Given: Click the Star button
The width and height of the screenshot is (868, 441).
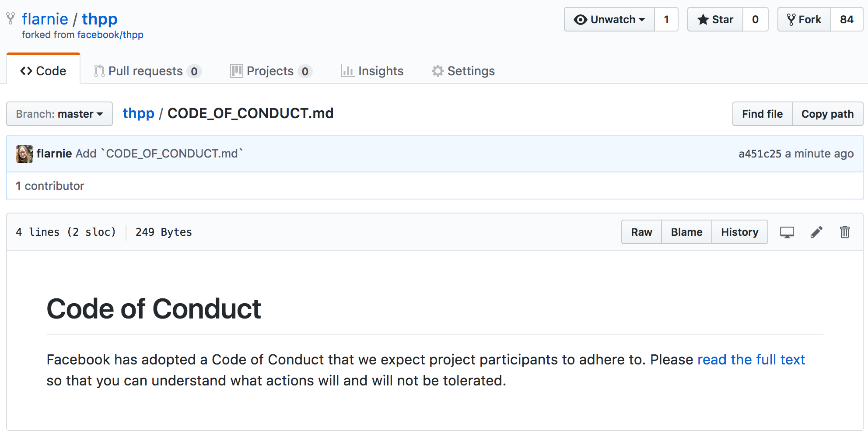Looking at the screenshot, I should click(x=715, y=19).
